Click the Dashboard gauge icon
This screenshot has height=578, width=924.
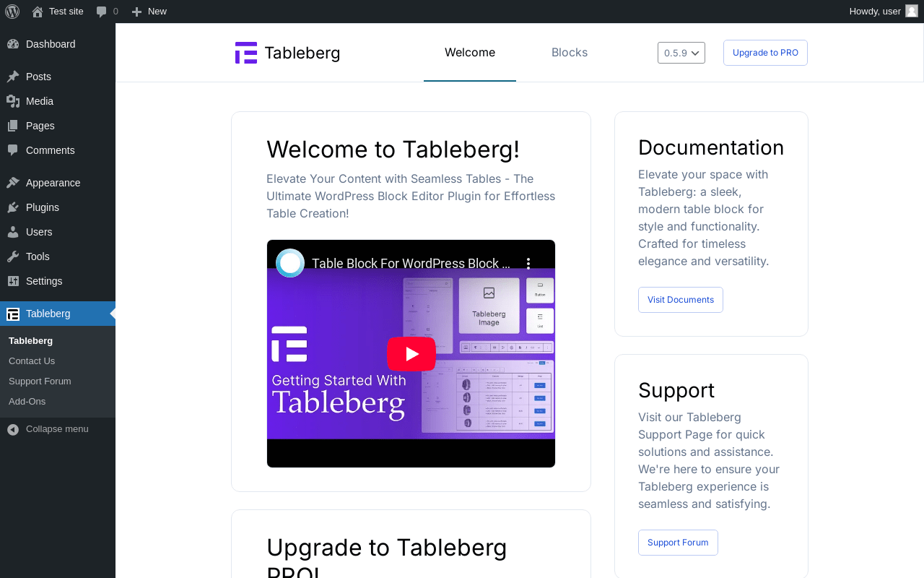click(x=13, y=44)
